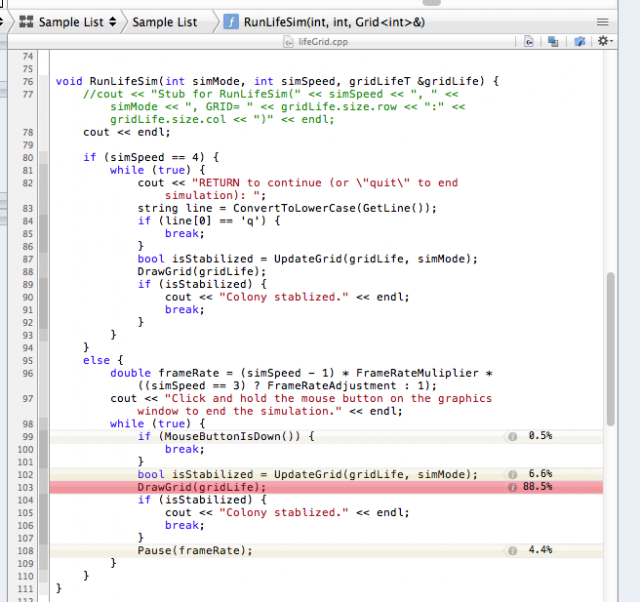This screenshot has height=602, width=640.
Task: Click the 6.6% sample percentage
Action: point(540,473)
